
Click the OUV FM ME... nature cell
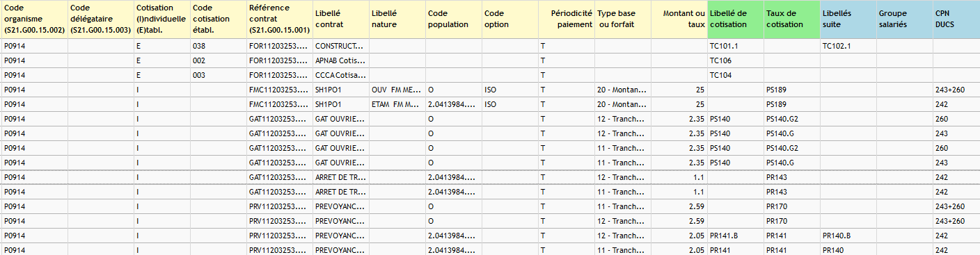(397, 90)
